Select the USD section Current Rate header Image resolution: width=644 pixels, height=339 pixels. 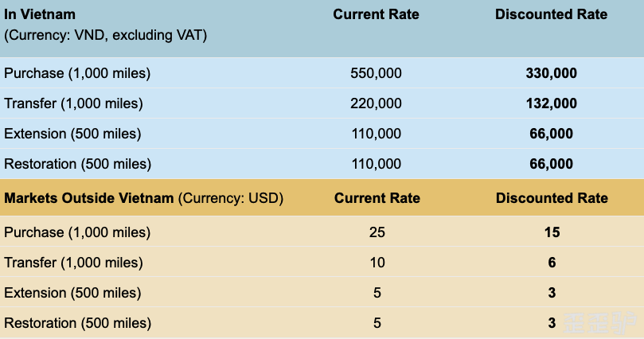point(377,198)
